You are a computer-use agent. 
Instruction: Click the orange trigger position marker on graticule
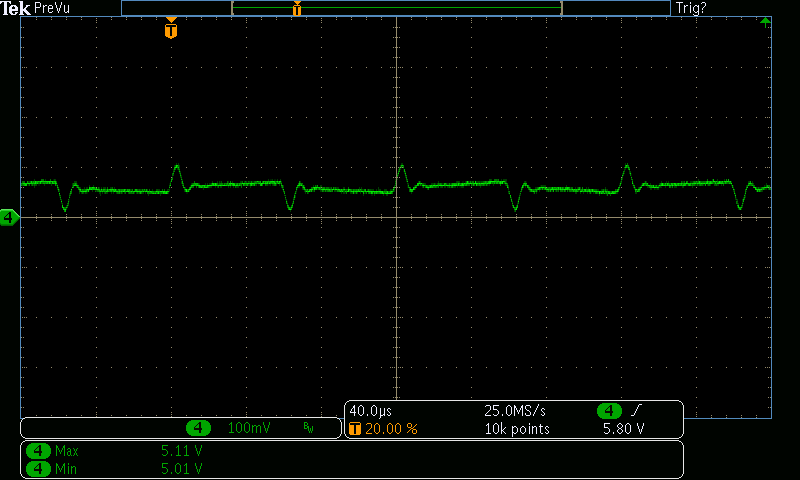tap(171, 28)
